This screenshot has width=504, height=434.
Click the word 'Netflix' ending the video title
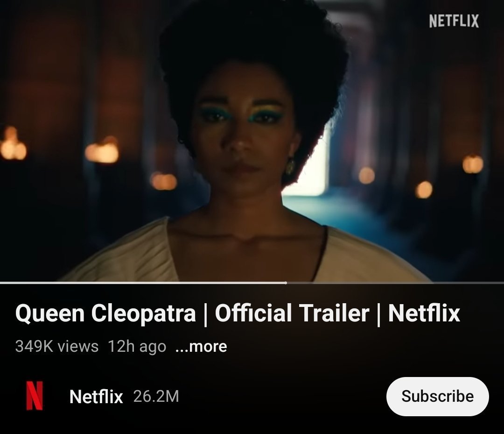tap(424, 313)
